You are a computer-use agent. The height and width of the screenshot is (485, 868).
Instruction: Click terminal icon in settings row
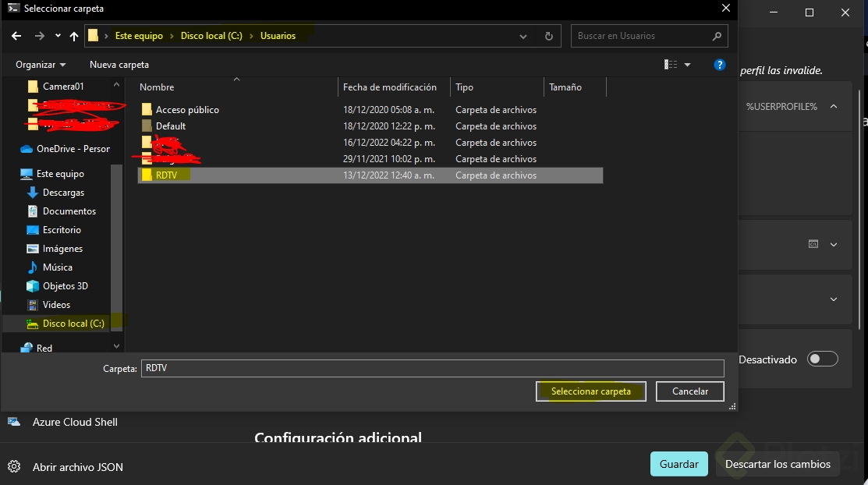[x=813, y=244]
